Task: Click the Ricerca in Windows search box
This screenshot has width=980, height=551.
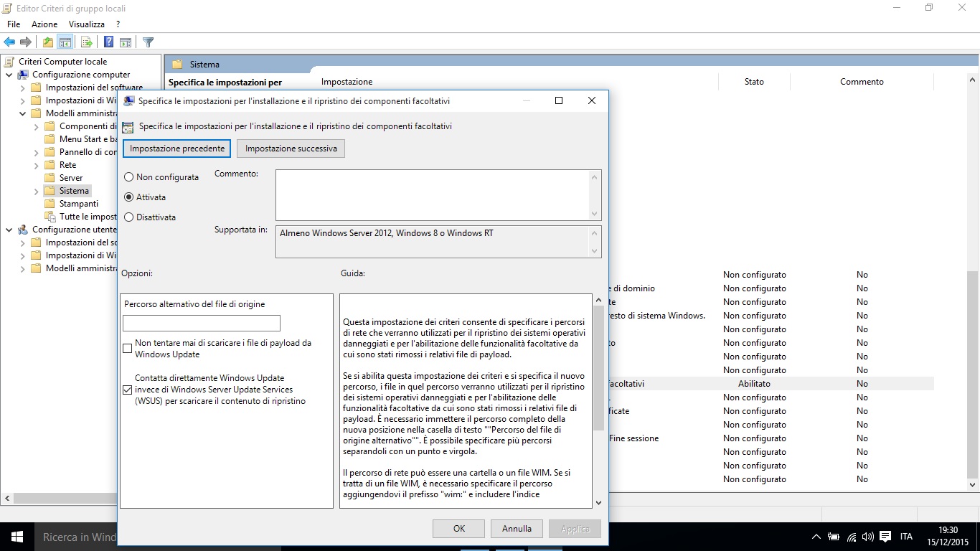Action: [75, 537]
